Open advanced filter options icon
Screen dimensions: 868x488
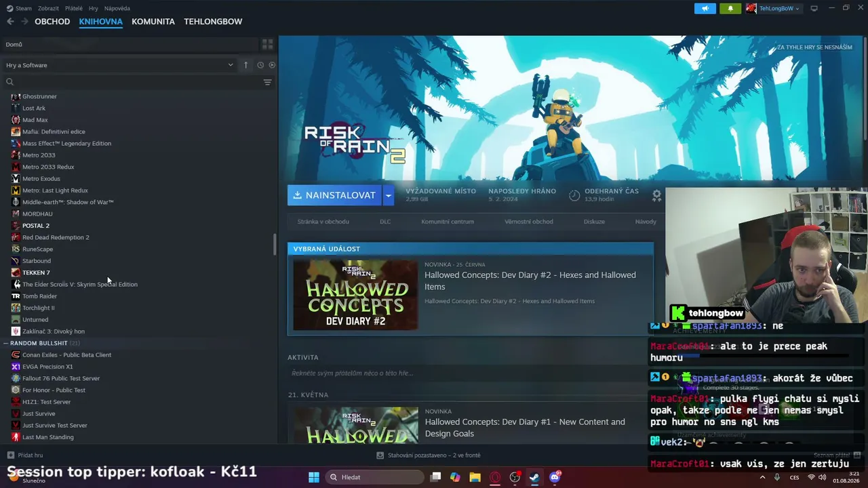(268, 82)
